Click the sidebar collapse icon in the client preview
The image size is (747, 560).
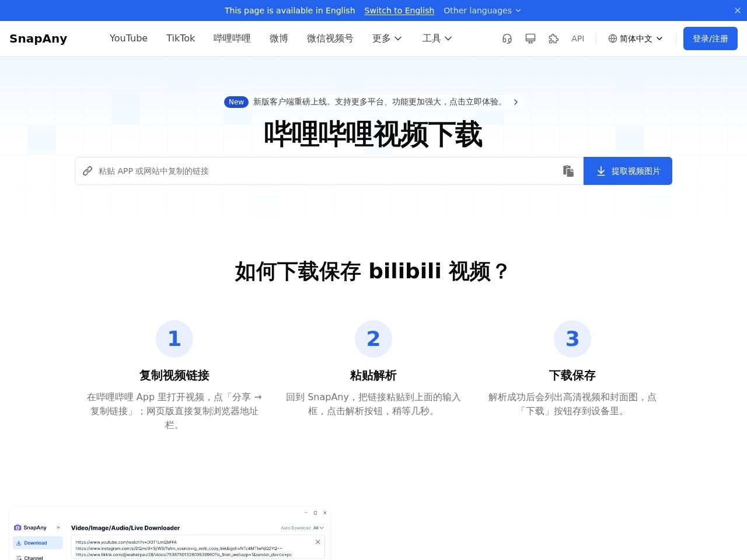tap(58, 527)
